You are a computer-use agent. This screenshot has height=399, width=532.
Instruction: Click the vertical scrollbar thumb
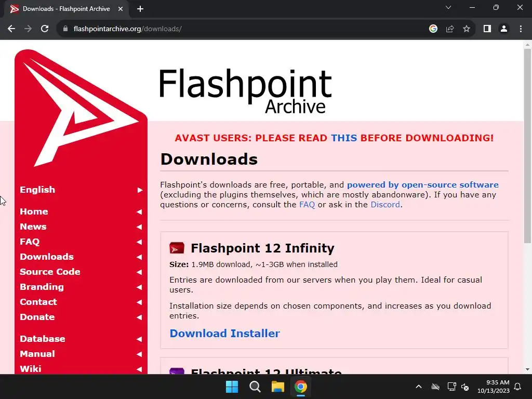(527, 146)
